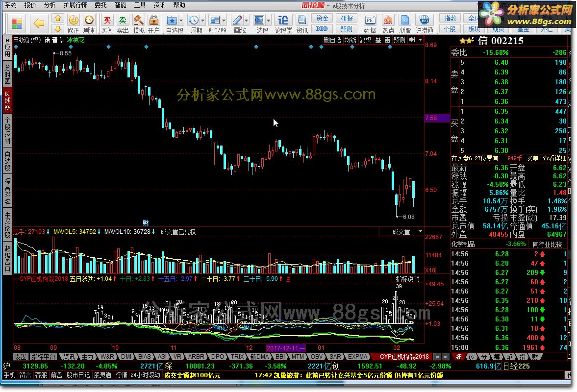Viewport: 577px width, 392px height.
Task: Toggle the 预测 forecast button in chart header
Action: [399, 40]
